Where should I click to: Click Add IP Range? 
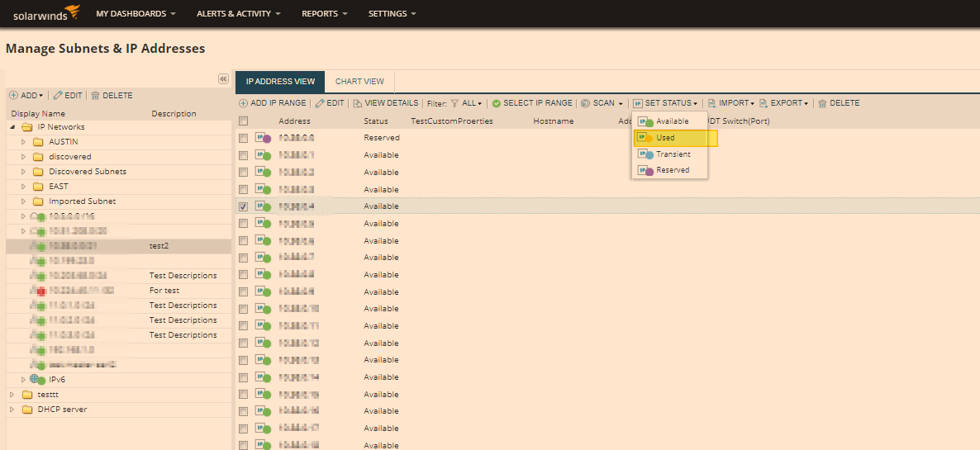point(273,103)
